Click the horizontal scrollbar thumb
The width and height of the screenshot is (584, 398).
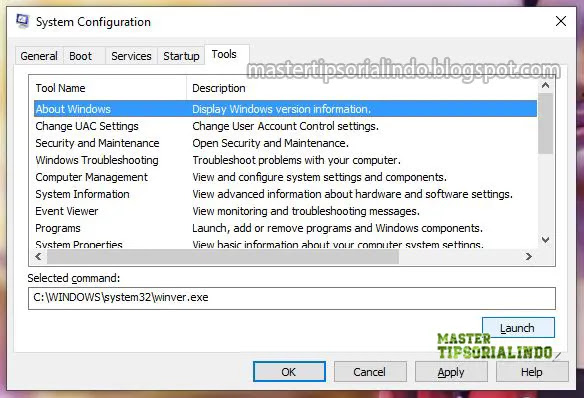coord(223,257)
